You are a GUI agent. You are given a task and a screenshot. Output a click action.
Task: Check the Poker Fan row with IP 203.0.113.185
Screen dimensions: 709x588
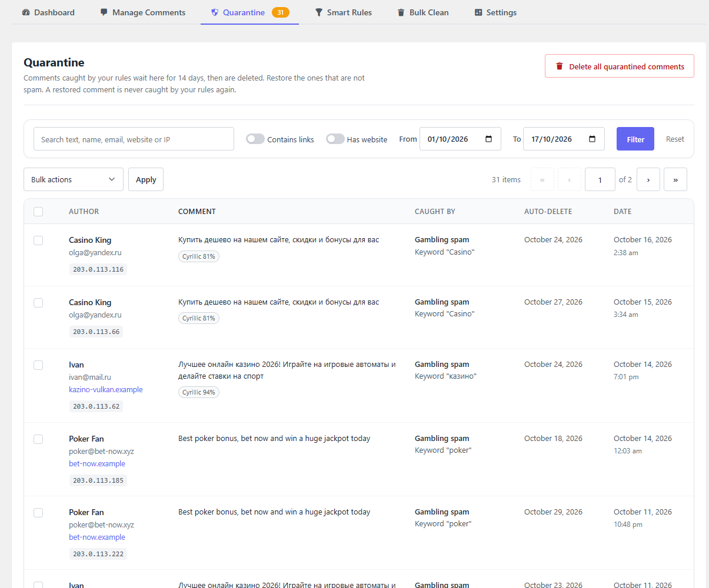click(x=38, y=439)
